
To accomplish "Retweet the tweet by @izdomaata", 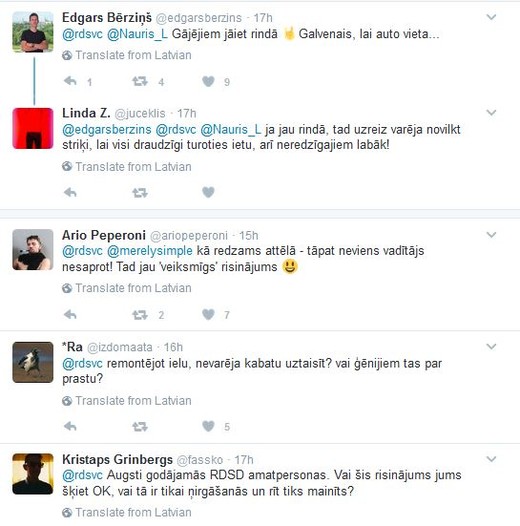I will coord(140,426).
